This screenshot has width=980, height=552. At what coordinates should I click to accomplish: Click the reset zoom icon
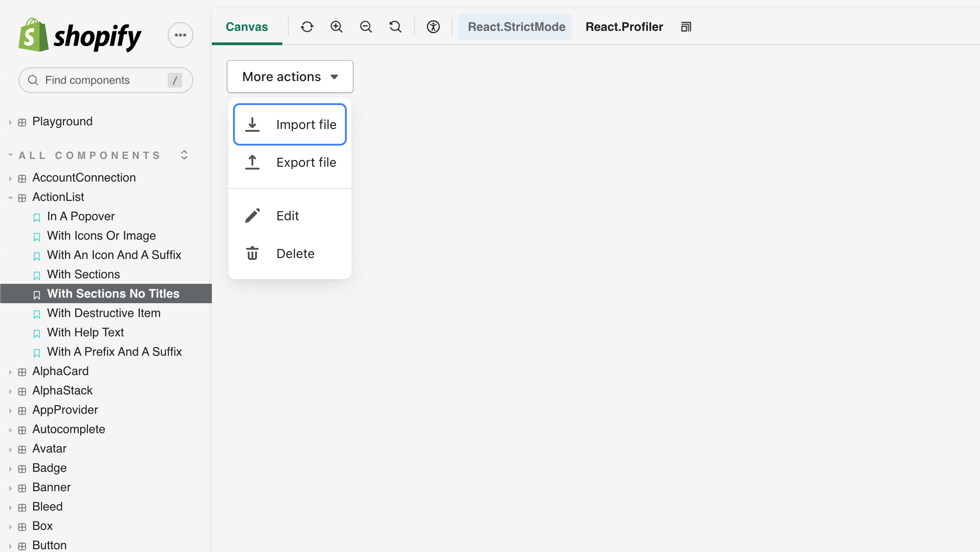[396, 27]
